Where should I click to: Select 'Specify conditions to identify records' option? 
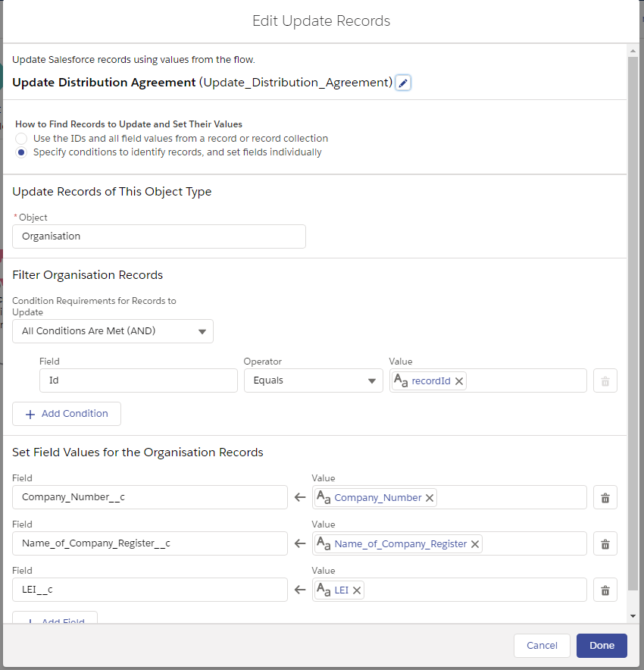point(21,152)
